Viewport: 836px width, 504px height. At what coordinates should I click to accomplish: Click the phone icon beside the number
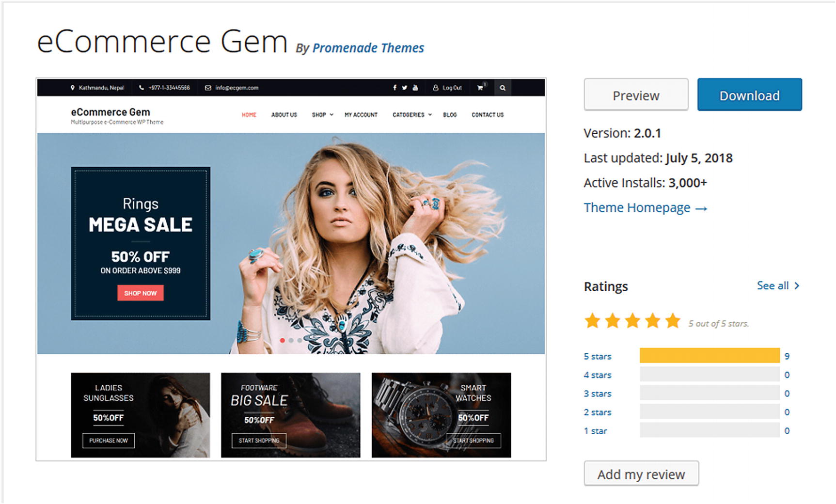[x=142, y=88]
